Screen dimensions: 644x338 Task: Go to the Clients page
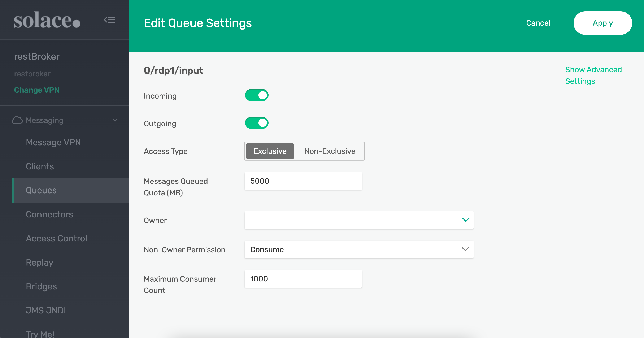(40, 166)
